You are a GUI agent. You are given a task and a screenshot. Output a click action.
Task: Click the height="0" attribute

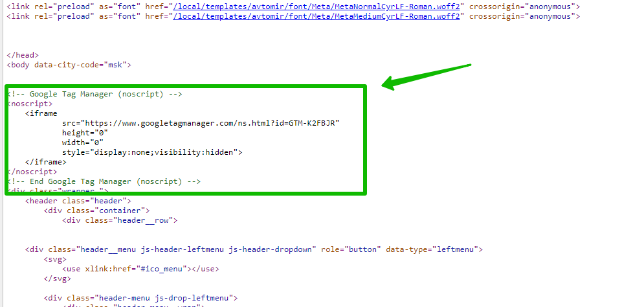click(x=85, y=133)
